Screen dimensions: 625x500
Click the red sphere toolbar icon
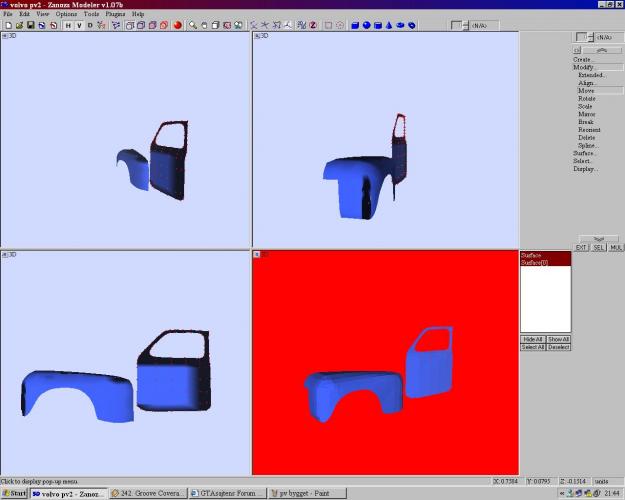(176, 25)
